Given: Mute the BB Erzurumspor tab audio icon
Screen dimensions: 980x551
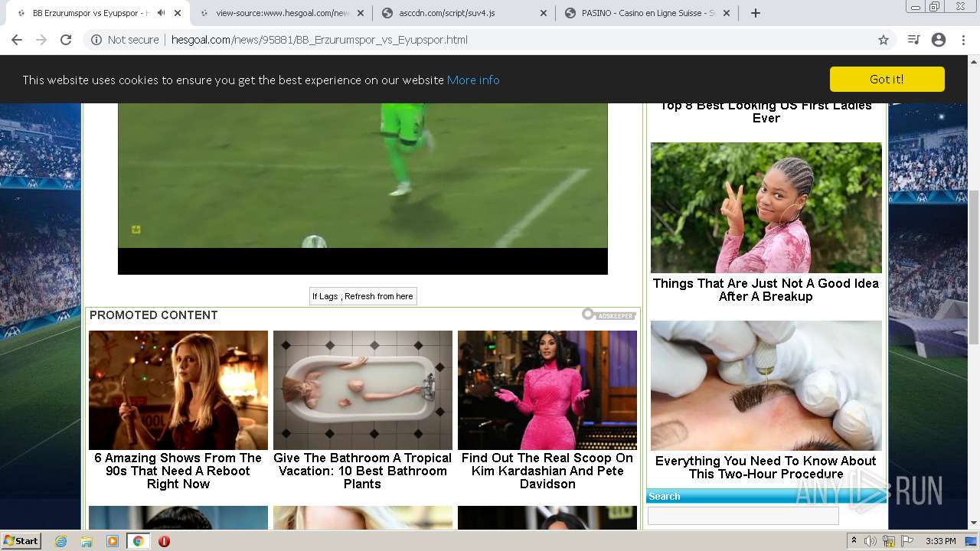Looking at the screenshot, I should [x=161, y=13].
